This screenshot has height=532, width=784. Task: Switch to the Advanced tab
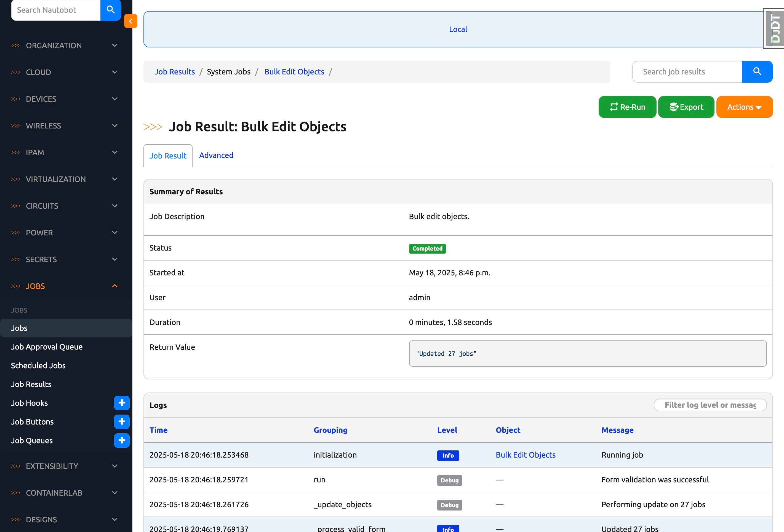tap(216, 155)
